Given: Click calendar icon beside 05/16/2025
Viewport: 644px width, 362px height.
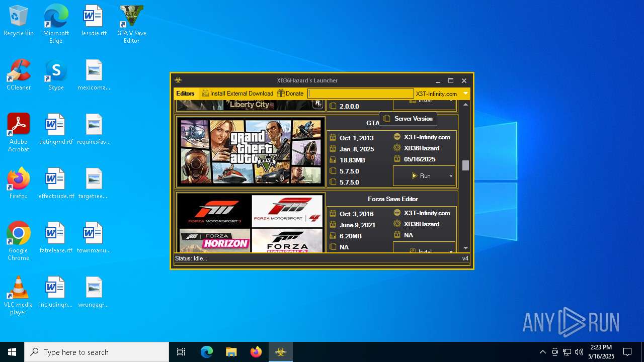Looking at the screenshot, I should click(397, 159).
